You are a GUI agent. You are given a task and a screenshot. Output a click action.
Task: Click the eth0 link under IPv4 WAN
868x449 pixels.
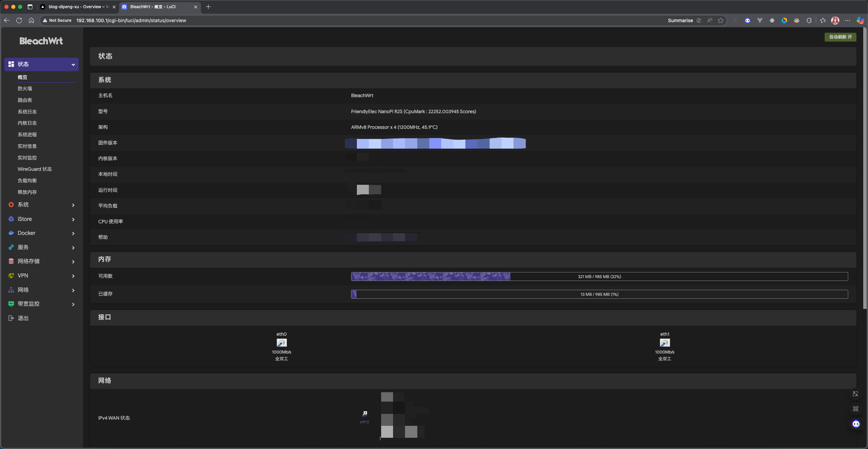[x=364, y=422]
